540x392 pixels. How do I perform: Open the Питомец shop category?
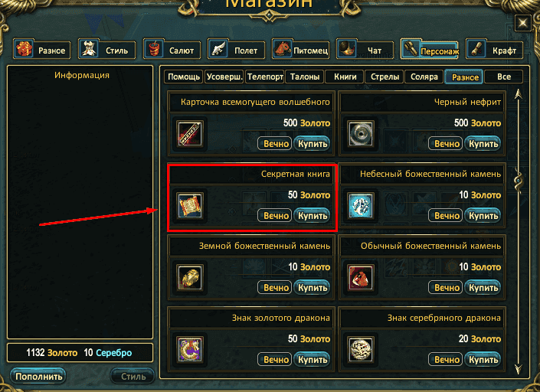tap(301, 49)
